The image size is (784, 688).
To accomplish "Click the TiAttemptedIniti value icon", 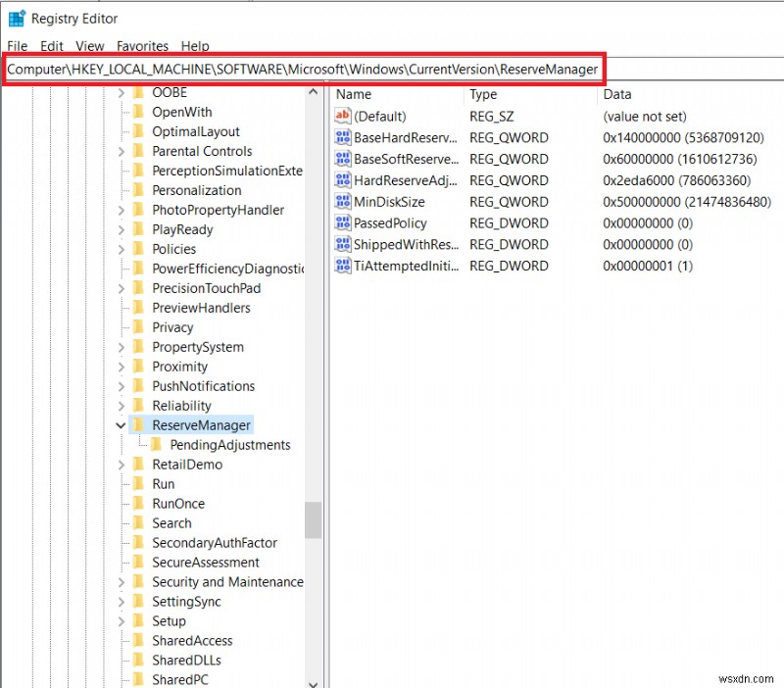I will point(343,266).
